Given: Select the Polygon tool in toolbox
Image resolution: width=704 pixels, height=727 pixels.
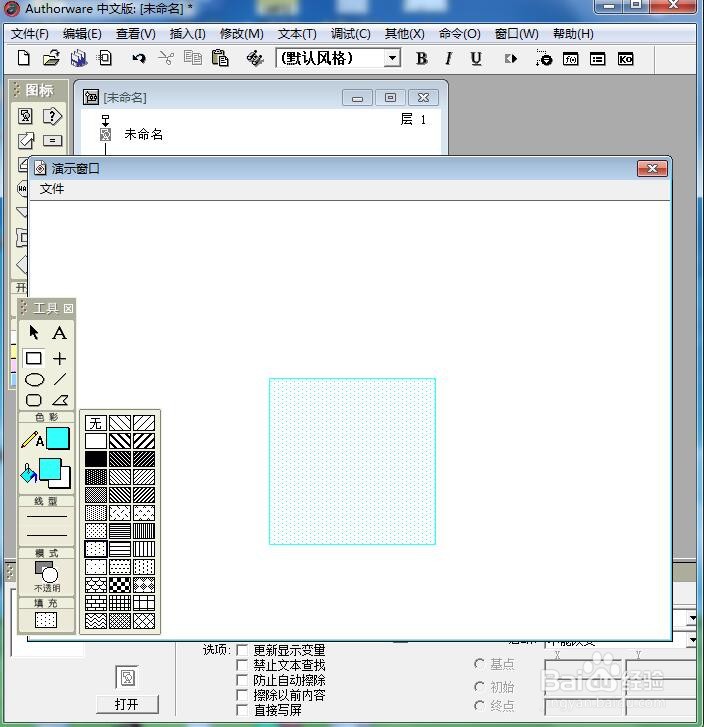Looking at the screenshot, I should click(x=60, y=400).
